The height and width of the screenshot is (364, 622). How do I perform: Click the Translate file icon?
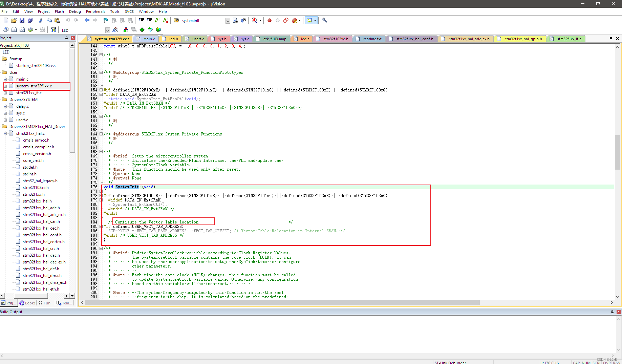tap(6, 30)
